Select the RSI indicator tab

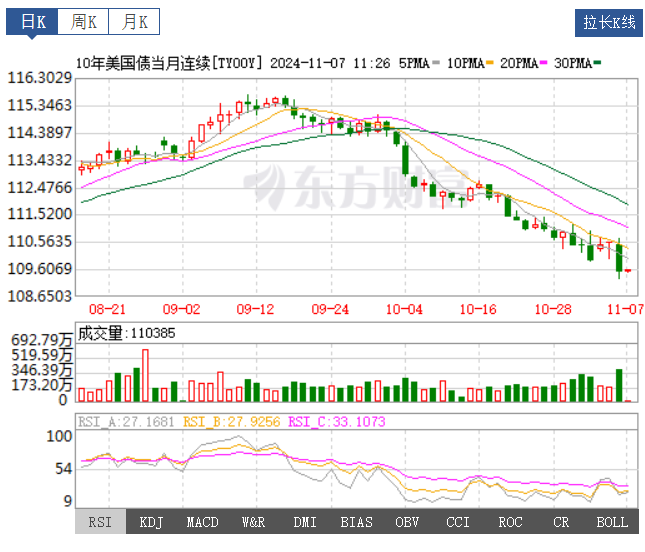(100, 522)
